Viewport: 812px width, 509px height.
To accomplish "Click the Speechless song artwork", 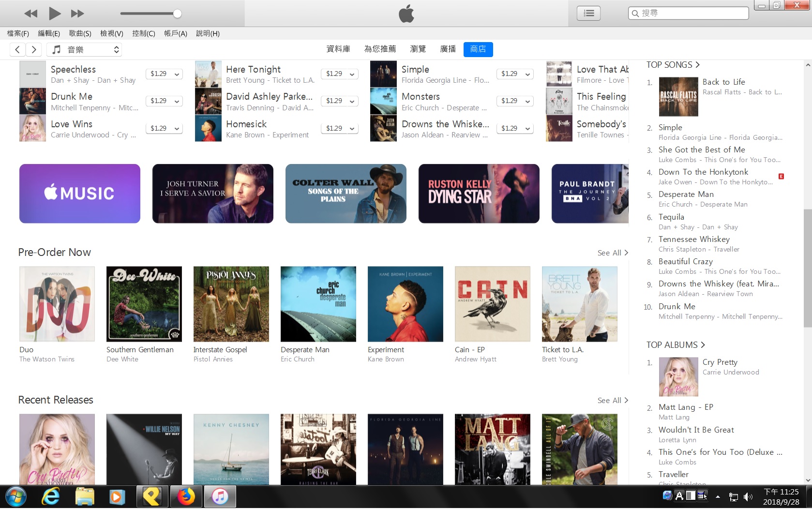I will click(x=32, y=74).
